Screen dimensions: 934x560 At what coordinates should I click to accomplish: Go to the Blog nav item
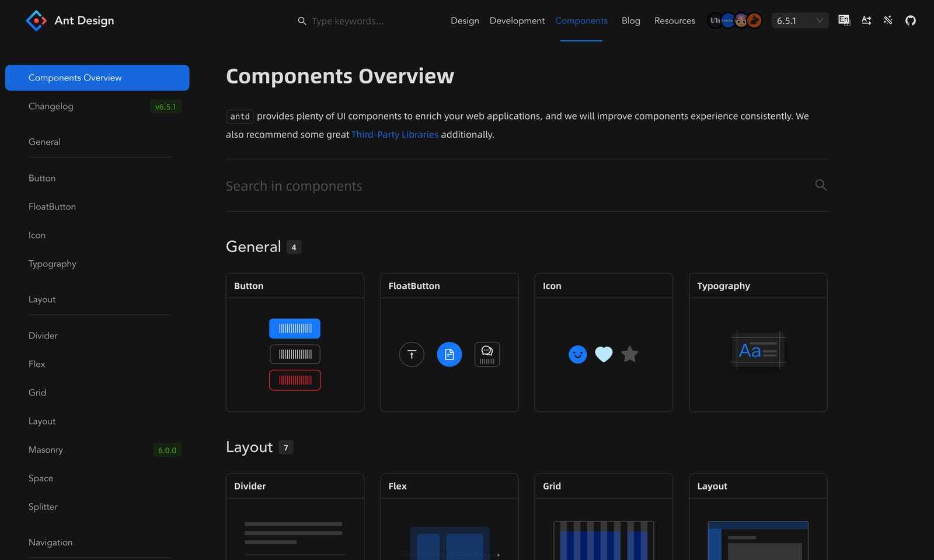631,20
